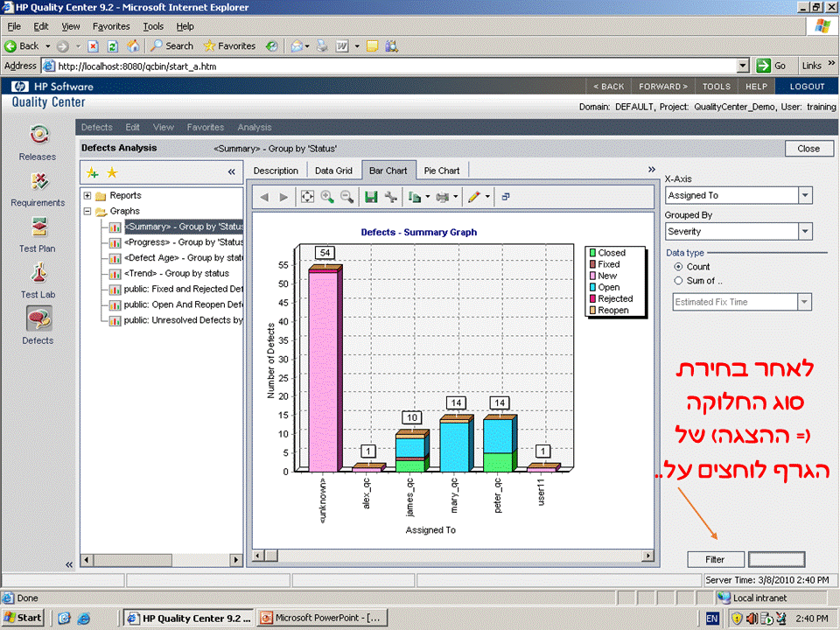Open the Test Plan module icon
The height and width of the screenshot is (630, 840).
point(39,227)
